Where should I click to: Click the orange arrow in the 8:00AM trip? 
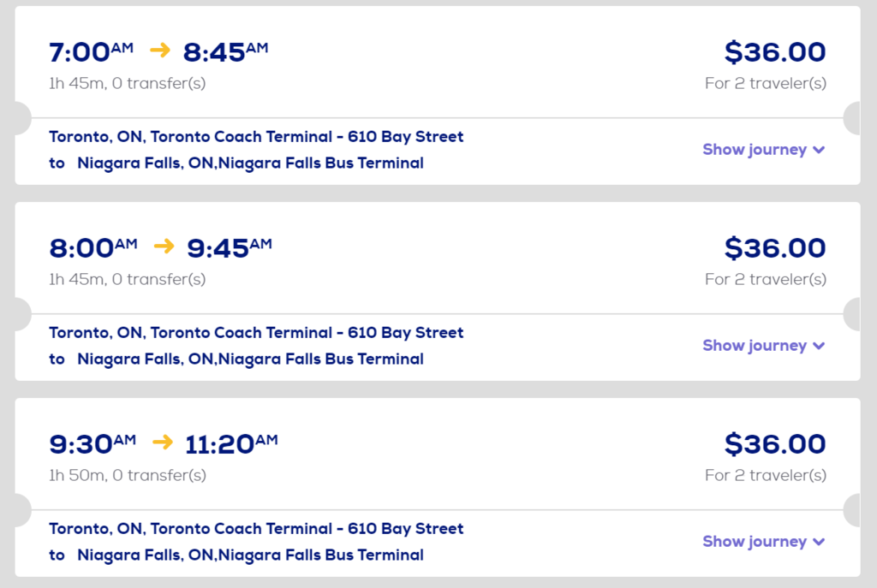164,246
